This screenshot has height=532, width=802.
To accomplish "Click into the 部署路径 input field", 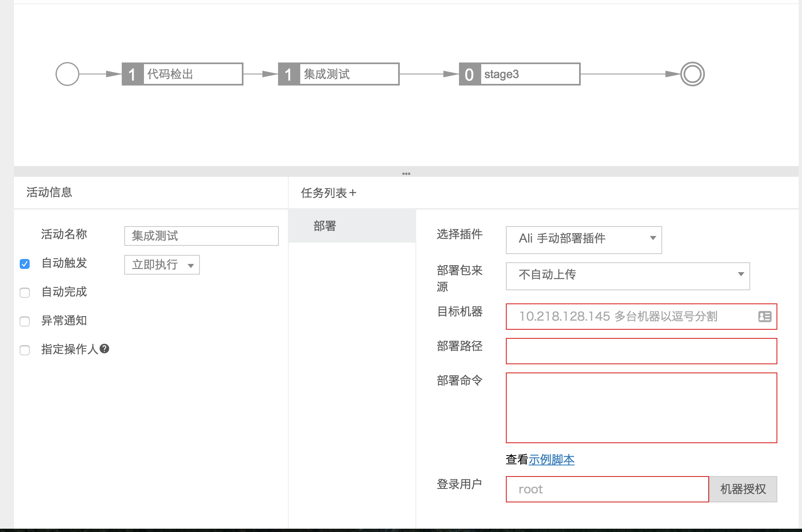I will coord(641,351).
